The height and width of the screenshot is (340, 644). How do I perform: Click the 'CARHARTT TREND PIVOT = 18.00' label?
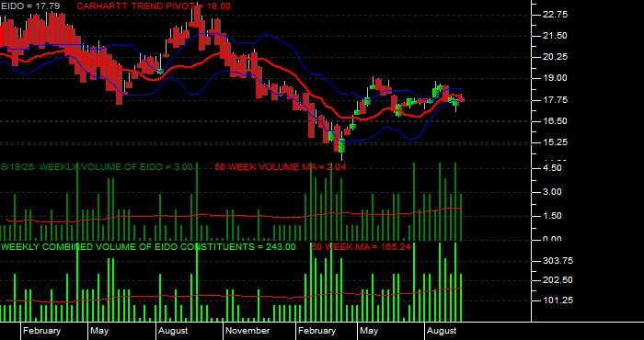[154, 6]
